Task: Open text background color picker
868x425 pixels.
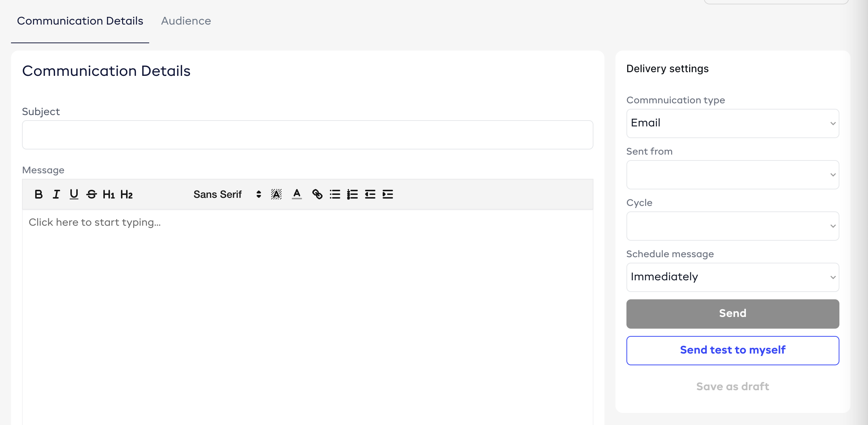Action: (276, 194)
